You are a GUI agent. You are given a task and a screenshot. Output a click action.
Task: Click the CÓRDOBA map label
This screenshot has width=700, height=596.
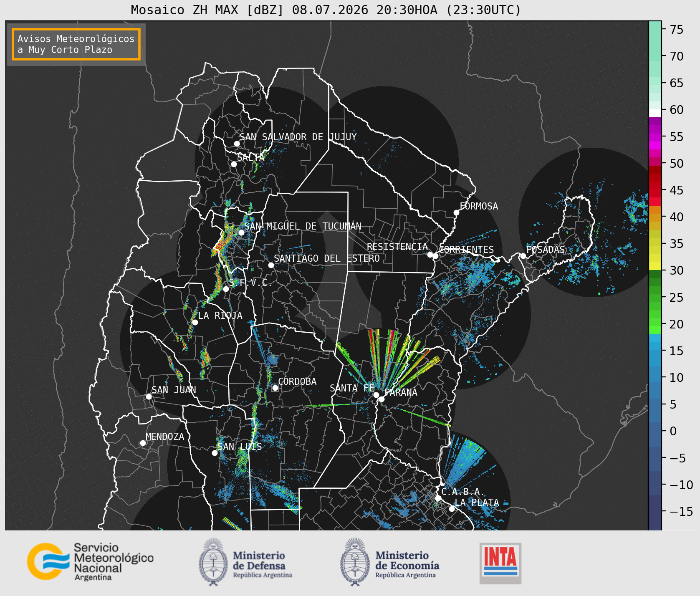[297, 381]
